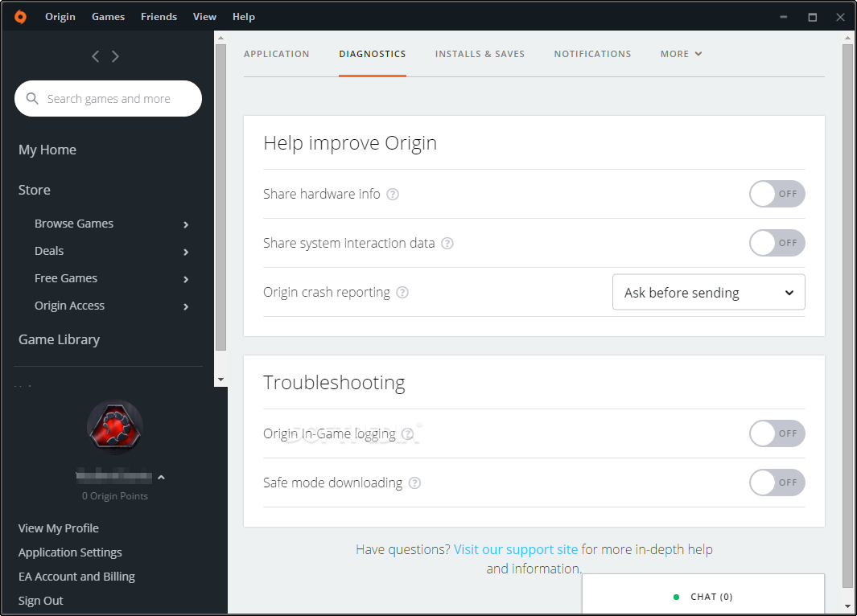Enable Safe mode downloading
The image size is (857, 616).
point(777,483)
